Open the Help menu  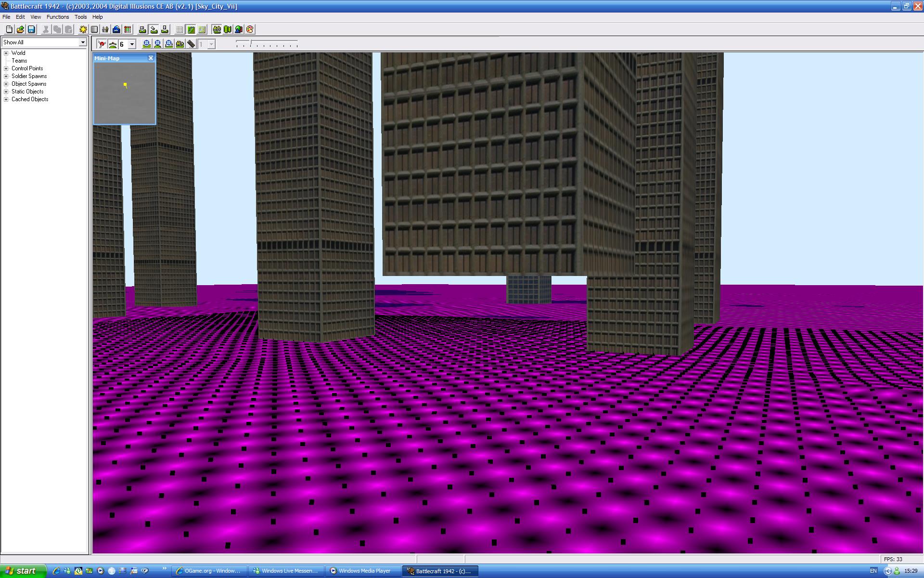[x=97, y=17]
